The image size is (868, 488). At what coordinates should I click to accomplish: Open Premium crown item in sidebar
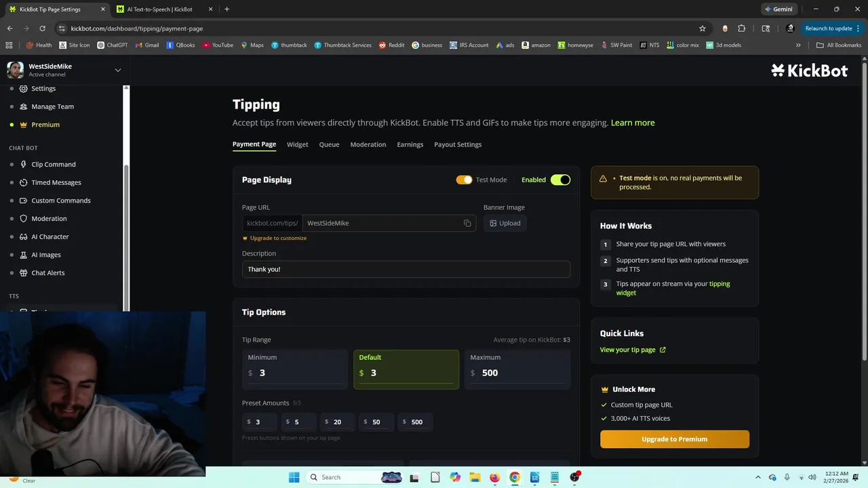point(45,125)
